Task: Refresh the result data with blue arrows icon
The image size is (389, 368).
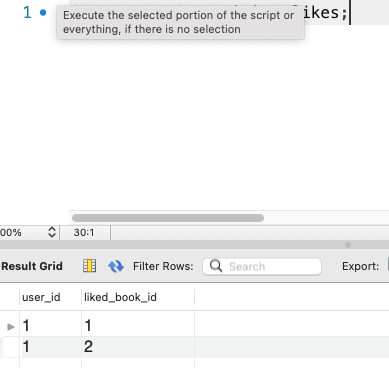Action: [x=116, y=266]
